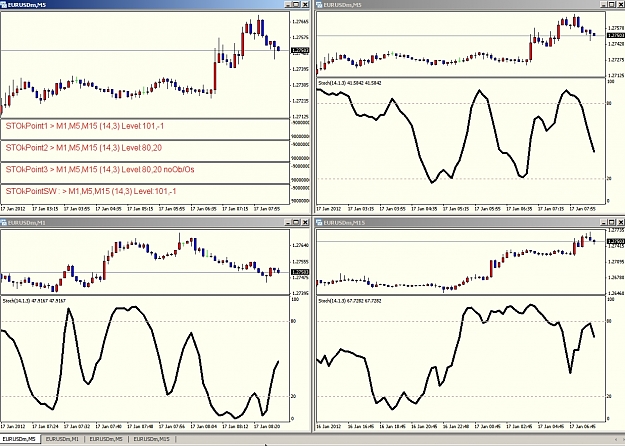This screenshot has width=625, height=446.
Task: Minimize the inactive EURUSDm,M5 window with Stoch 41.5842
Action: pyautogui.click(x=604, y=4)
